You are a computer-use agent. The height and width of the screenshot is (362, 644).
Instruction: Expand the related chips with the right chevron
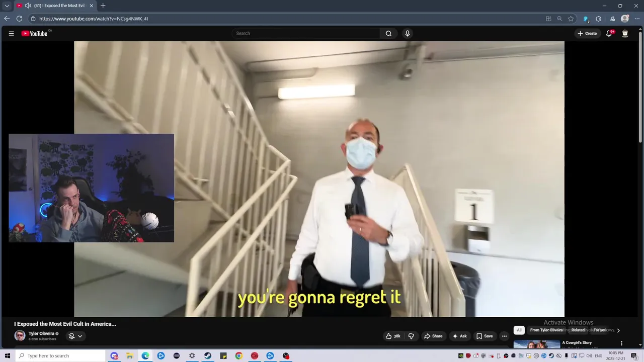click(618, 330)
